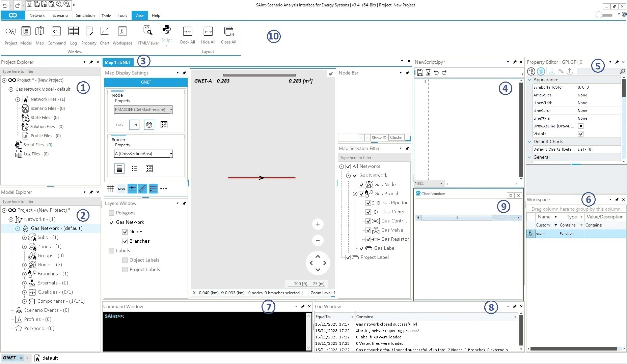Uncheck Gas Valve in Map Selection Filter
The height and width of the screenshot is (364, 627).
(x=368, y=230)
